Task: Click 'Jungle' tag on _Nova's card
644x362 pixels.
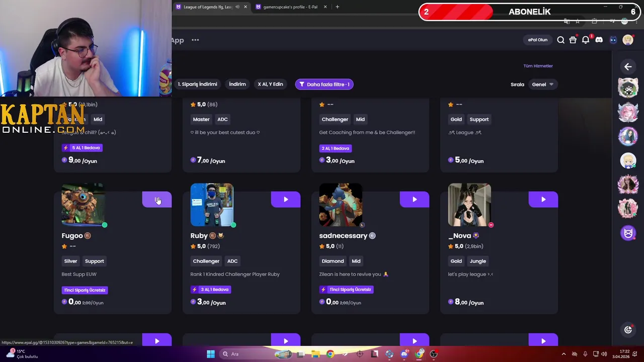Action: click(x=478, y=261)
